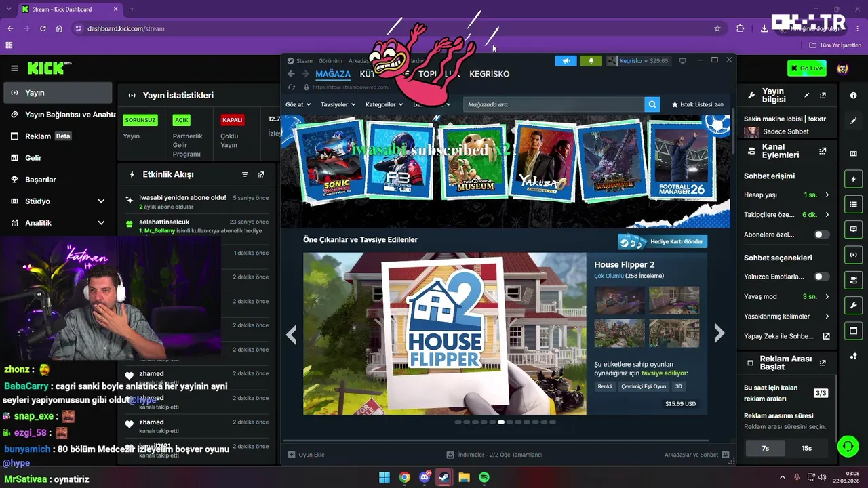This screenshot has width=868, height=488.
Task: Click Hediye Kartı Gönder in Steam
Action: point(663,242)
